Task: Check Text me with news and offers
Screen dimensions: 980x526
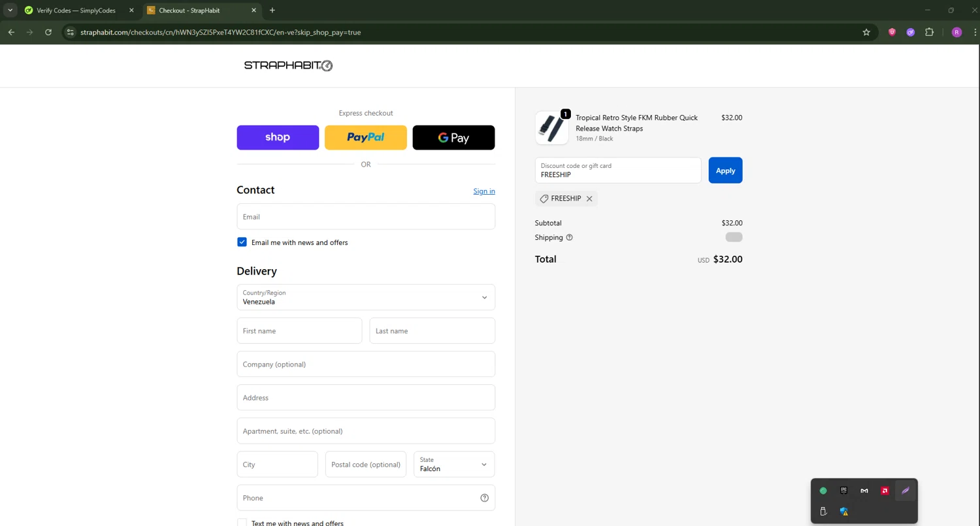Action: [242, 523]
